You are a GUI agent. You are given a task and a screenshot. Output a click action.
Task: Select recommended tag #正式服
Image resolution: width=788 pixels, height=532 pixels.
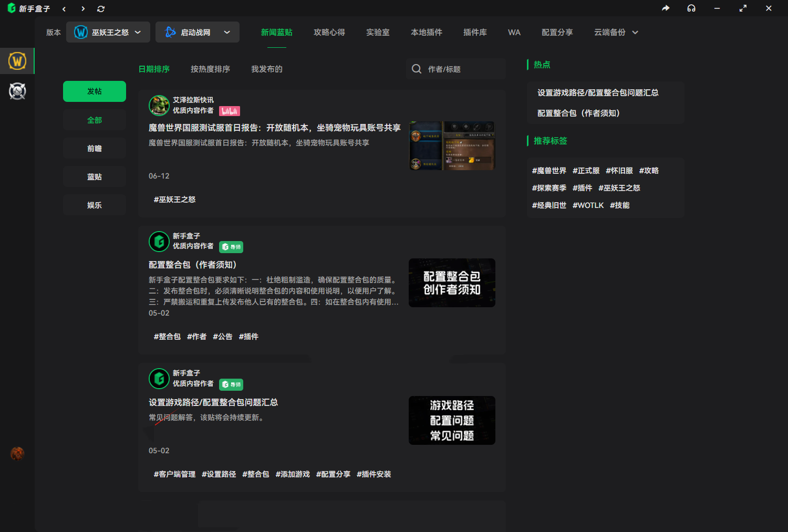[586, 171]
